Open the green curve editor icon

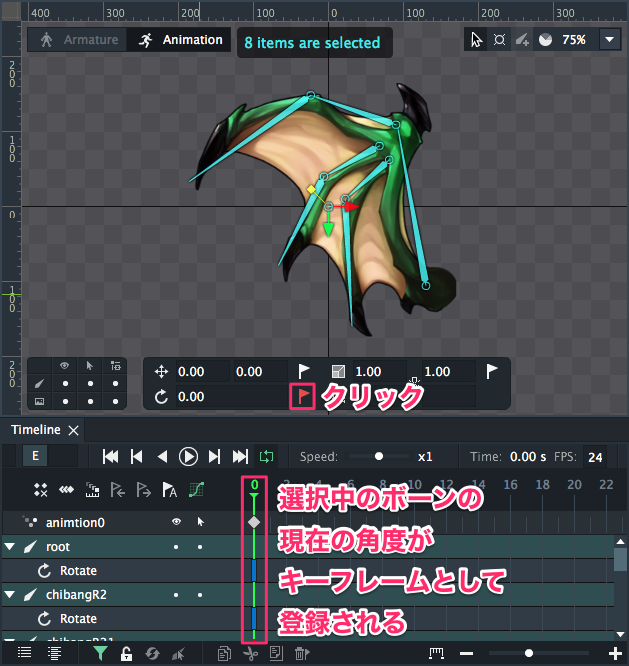(196, 490)
